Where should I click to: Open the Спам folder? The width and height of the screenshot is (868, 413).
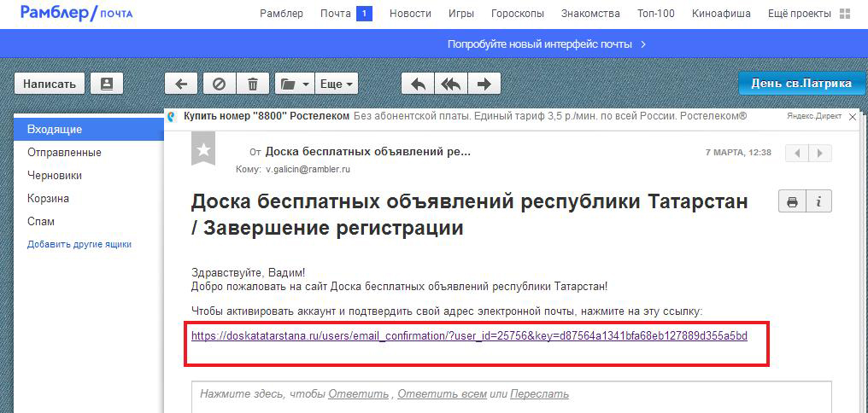[x=41, y=221]
